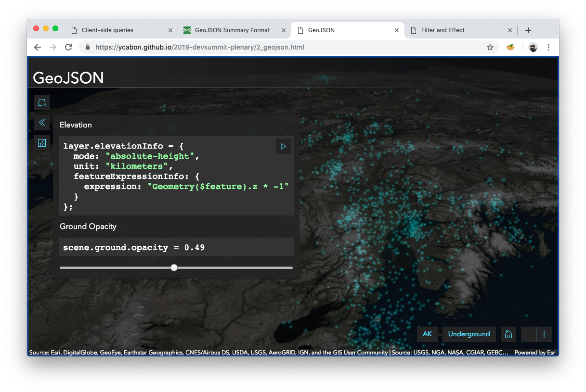Zoom out using the minus icon
Screen dimensions: 586x392
click(x=528, y=334)
